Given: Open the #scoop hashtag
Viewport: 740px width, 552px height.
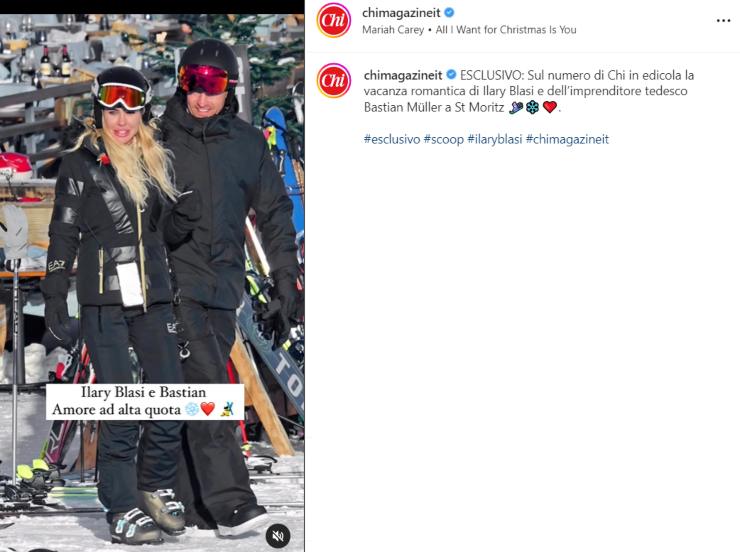Looking at the screenshot, I should (444, 139).
